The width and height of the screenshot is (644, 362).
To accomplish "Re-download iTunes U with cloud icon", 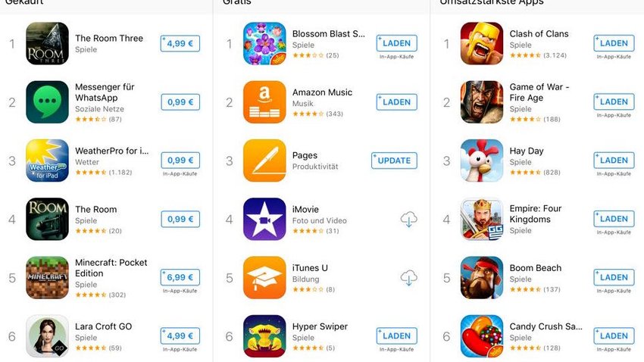I will [x=408, y=278].
